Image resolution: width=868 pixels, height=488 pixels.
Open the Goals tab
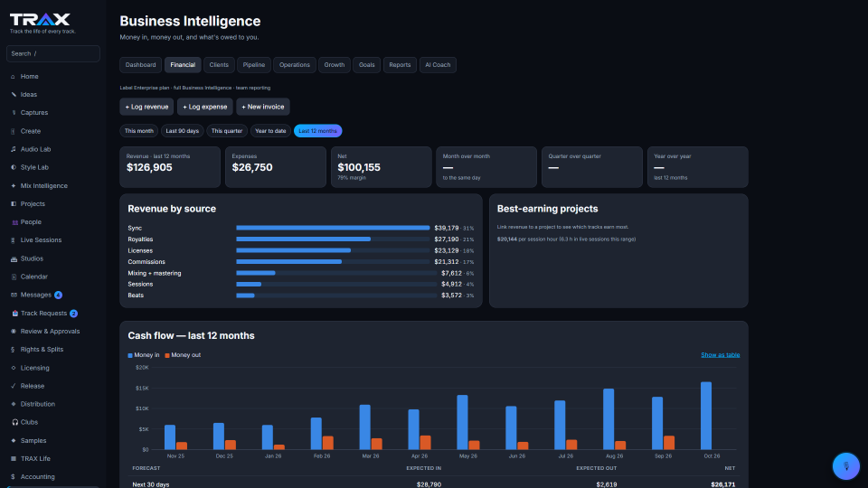(366, 65)
